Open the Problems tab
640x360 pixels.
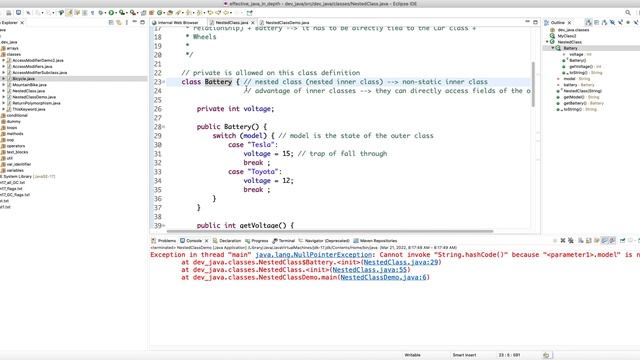(163, 241)
